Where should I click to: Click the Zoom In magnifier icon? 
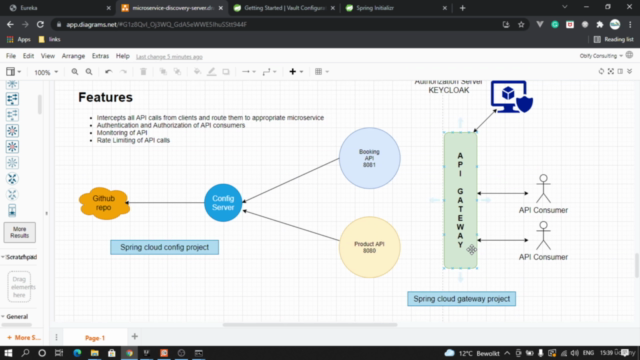coord(75,72)
